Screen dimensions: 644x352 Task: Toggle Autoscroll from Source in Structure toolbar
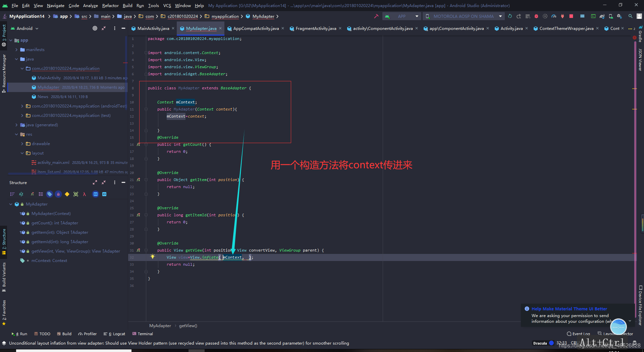(x=104, y=194)
